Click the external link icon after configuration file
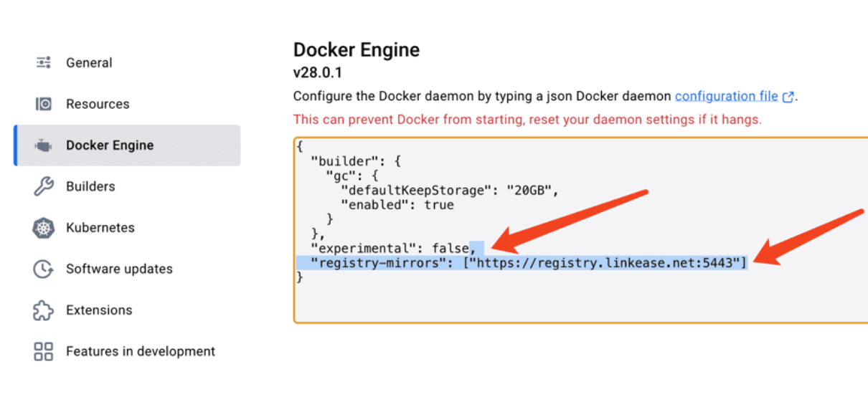The width and height of the screenshot is (868, 407). (788, 96)
